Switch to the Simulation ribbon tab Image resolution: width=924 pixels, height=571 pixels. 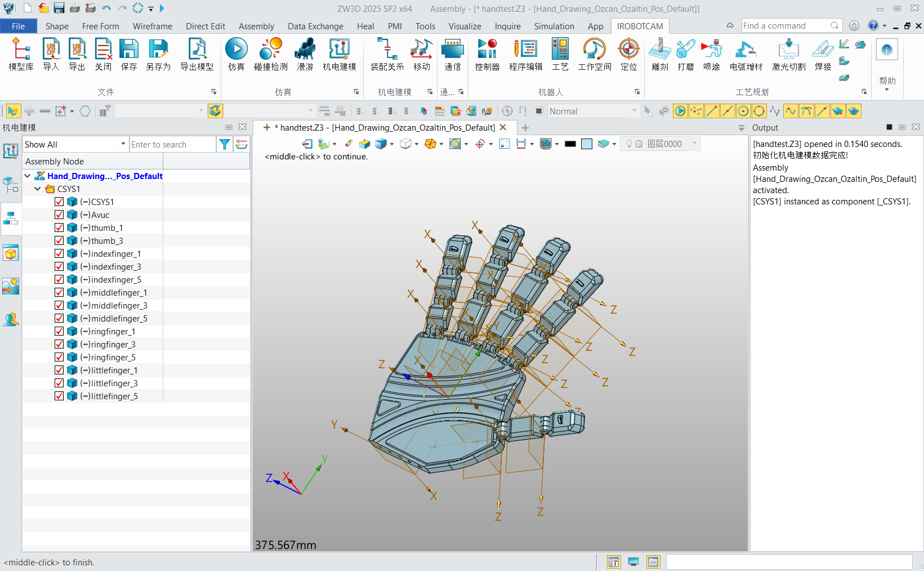click(x=553, y=26)
